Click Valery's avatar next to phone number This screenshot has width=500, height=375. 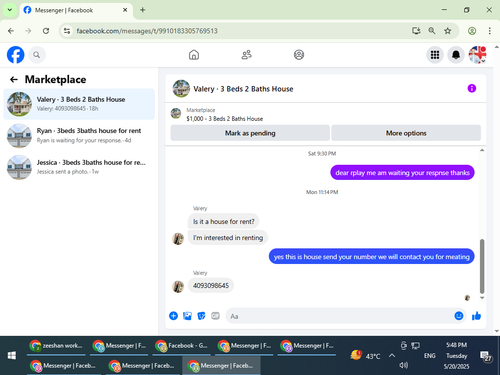tap(178, 286)
